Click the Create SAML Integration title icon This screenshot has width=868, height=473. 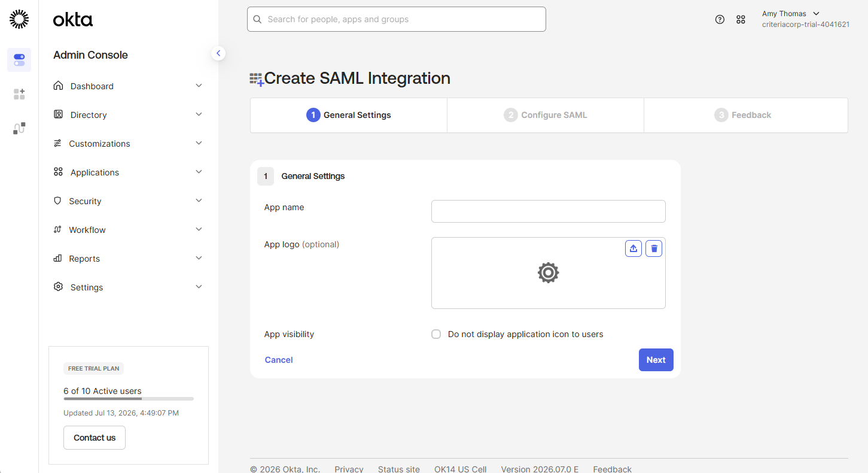pyautogui.click(x=257, y=79)
